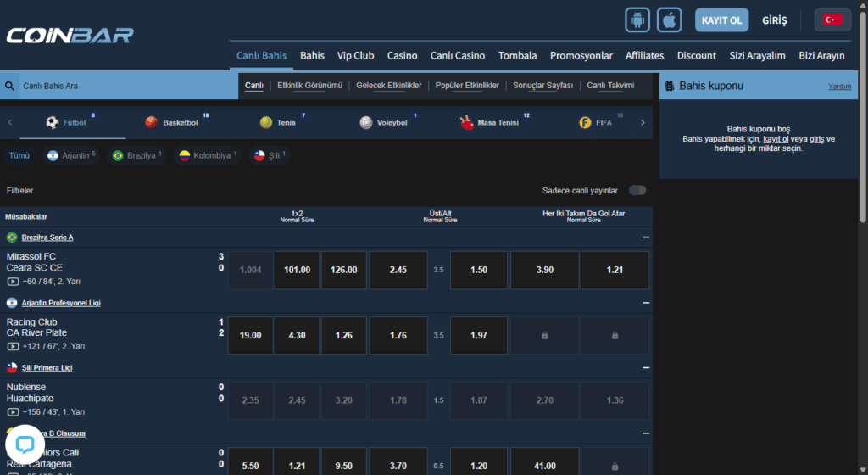Image resolution: width=868 pixels, height=475 pixels.
Task: Open the Casino menu item
Action: (402, 55)
